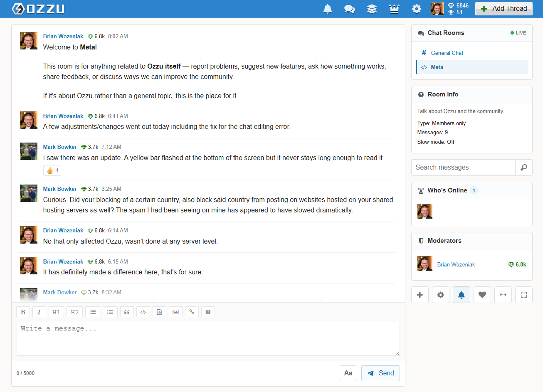Click the user avatar in the top bar
The image size is (543, 392).
(437, 9)
